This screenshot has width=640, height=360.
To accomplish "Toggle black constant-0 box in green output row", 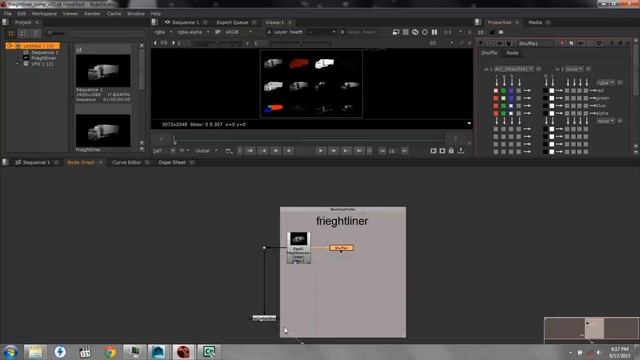I will click(545, 98).
